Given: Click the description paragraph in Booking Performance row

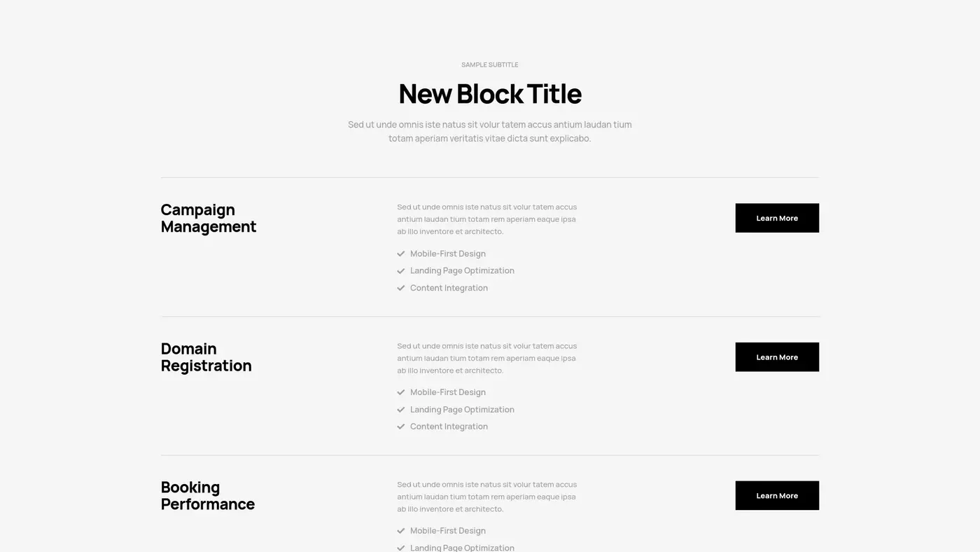Looking at the screenshot, I should pos(487,497).
